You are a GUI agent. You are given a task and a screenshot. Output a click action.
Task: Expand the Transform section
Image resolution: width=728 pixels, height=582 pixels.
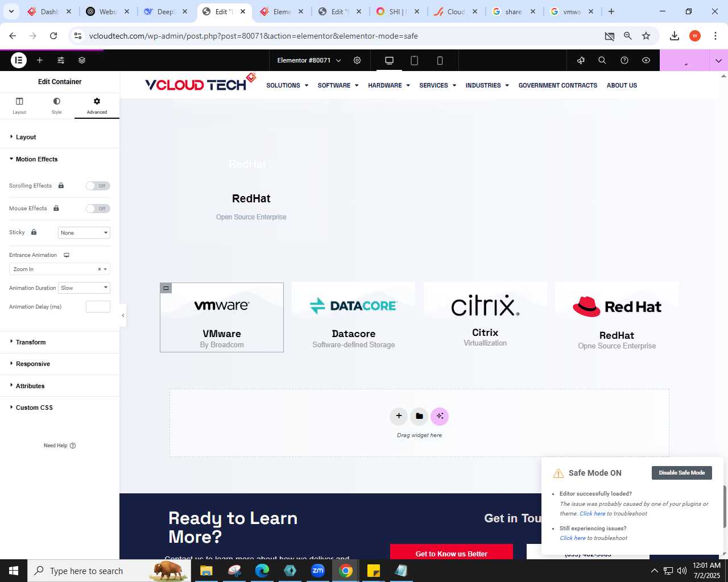tap(60, 342)
